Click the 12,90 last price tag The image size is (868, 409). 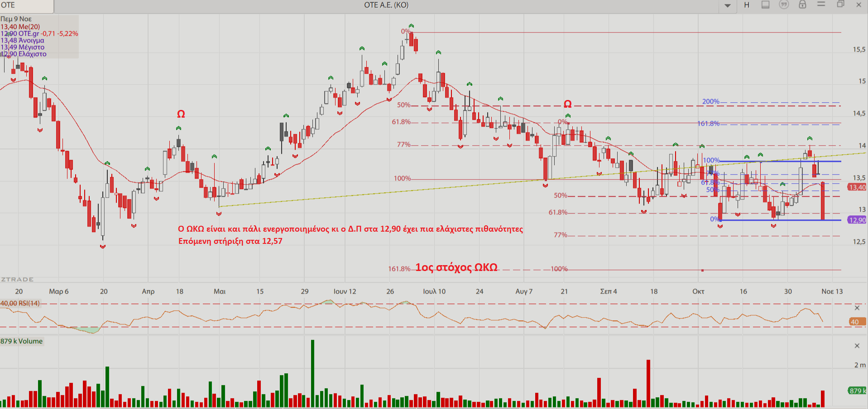point(857,220)
